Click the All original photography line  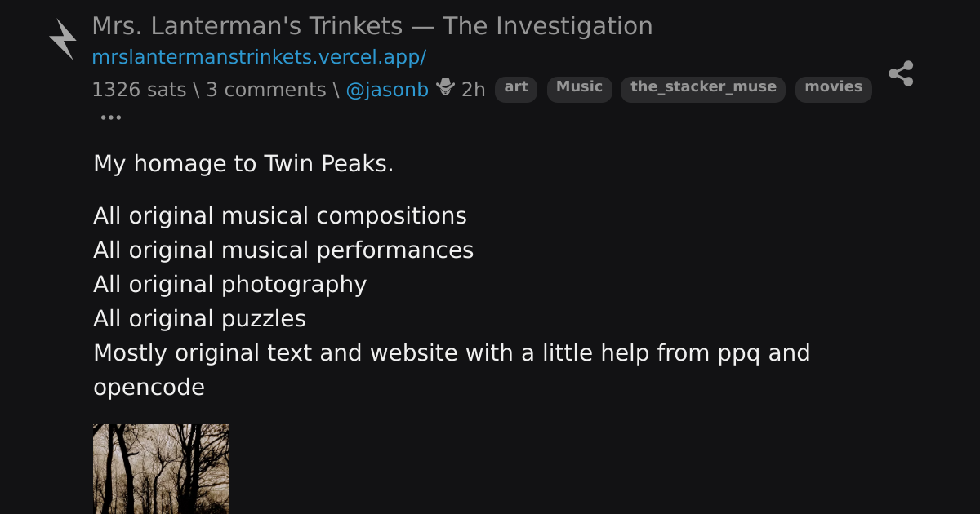(x=229, y=285)
